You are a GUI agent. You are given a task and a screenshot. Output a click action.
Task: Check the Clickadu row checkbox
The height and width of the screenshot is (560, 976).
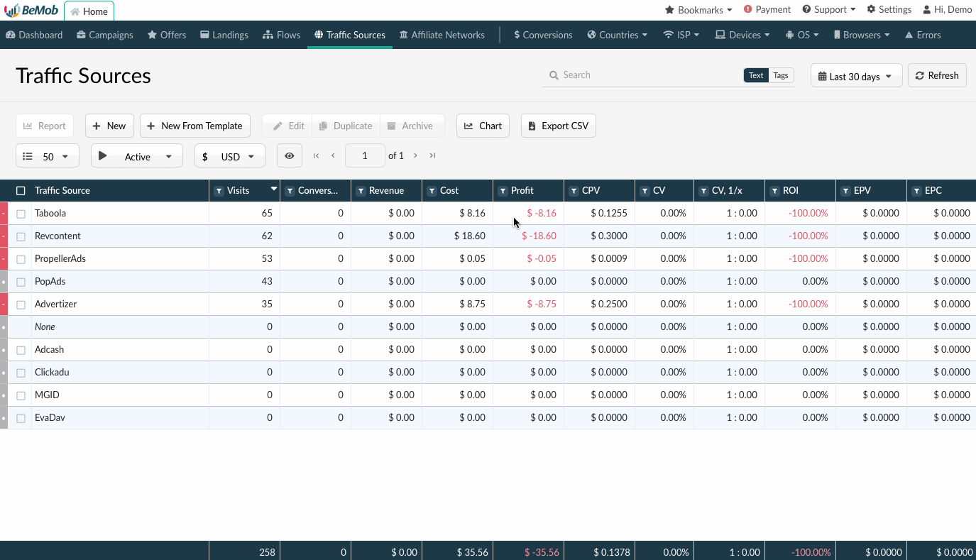(21, 373)
